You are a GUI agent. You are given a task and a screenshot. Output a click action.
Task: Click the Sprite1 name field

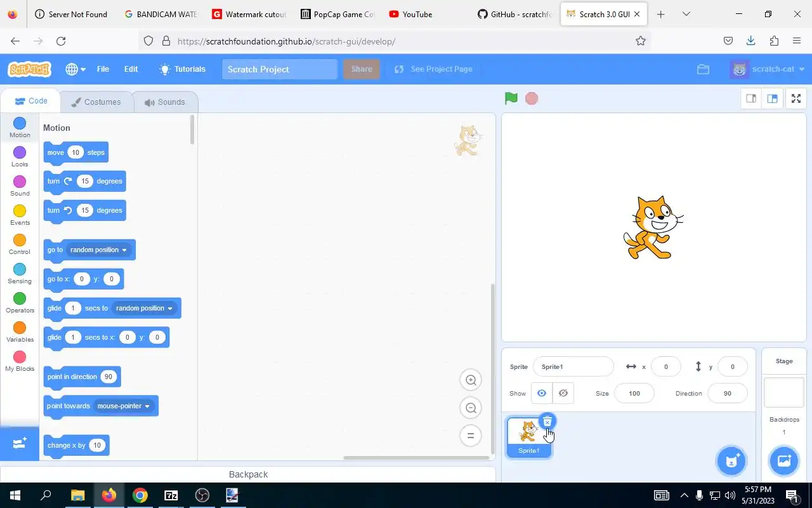click(x=573, y=366)
